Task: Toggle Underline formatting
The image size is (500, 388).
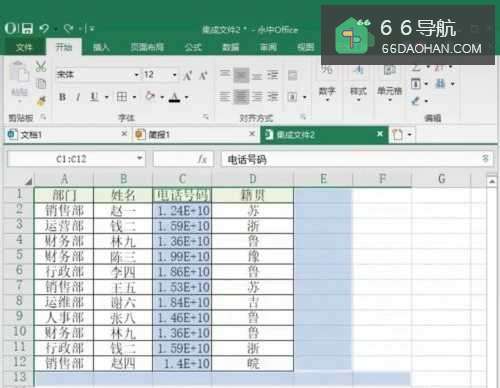Action: pos(94,97)
